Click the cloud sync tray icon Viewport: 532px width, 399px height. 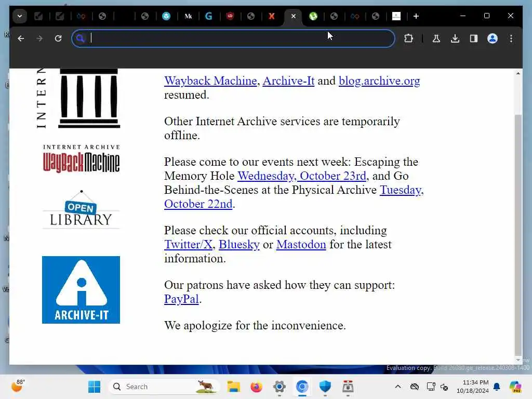pyautogui.click(x=414, y=387)
